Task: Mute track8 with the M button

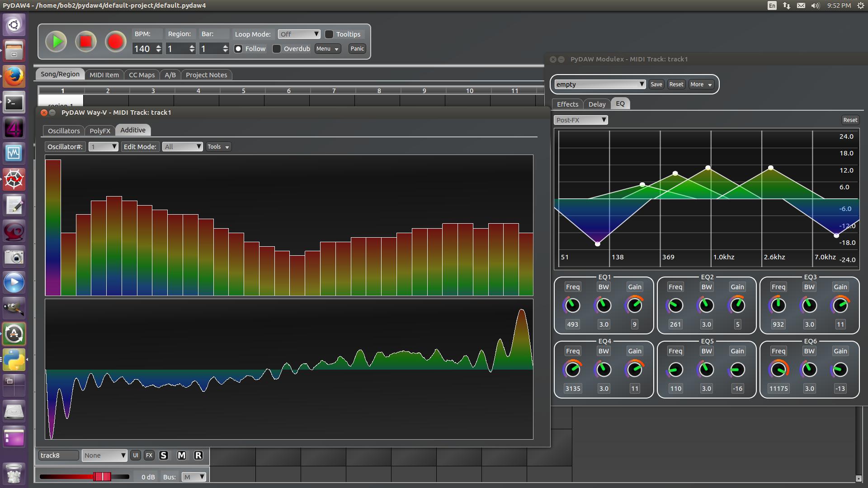Action: click(x=181, y=455)
